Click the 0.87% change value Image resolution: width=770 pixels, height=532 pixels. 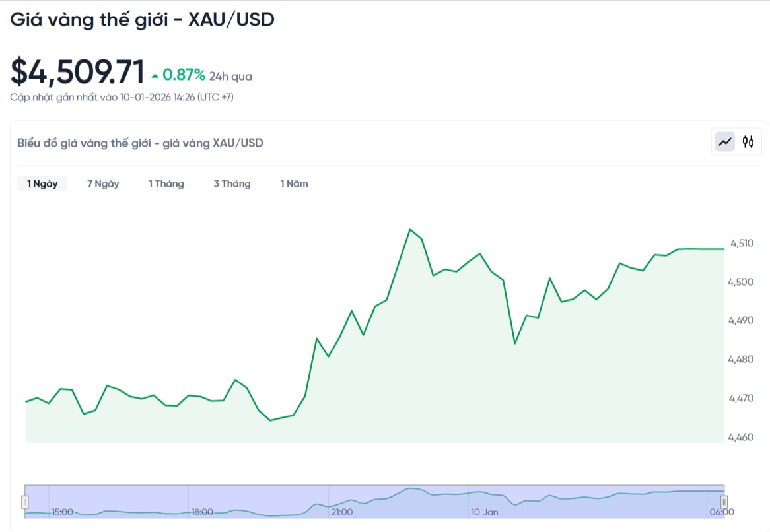184,75
